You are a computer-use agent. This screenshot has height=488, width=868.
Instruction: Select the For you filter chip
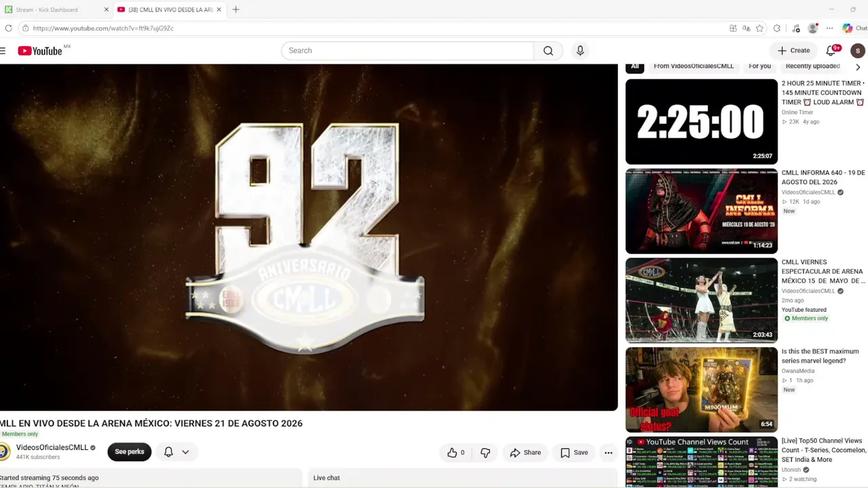pos(759,66)
